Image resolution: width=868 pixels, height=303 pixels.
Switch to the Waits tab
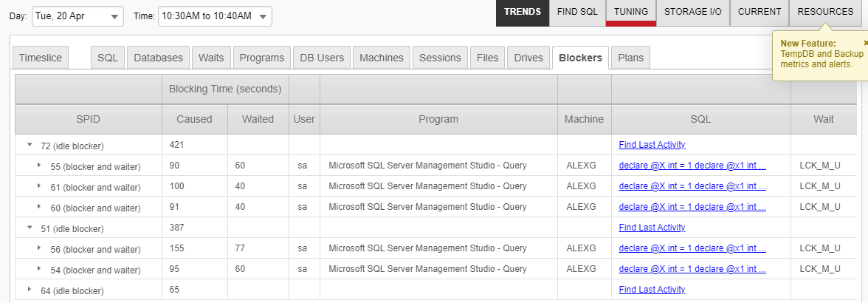tap(212, 58)
